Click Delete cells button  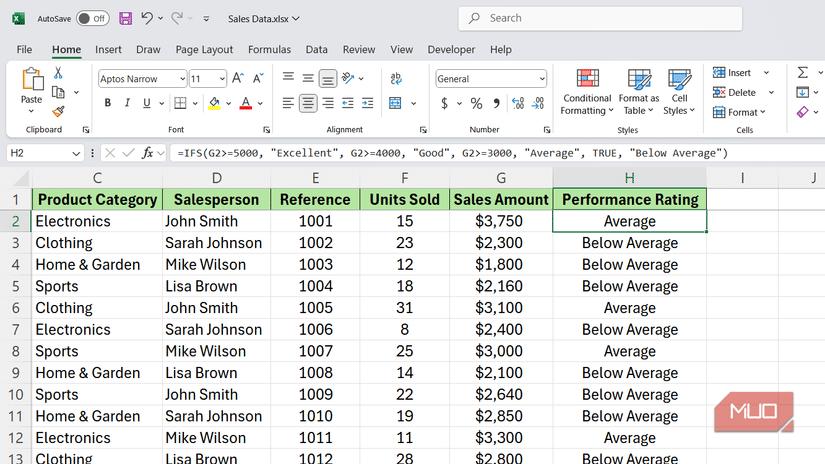pyautogui.click(x=735, y=93)
